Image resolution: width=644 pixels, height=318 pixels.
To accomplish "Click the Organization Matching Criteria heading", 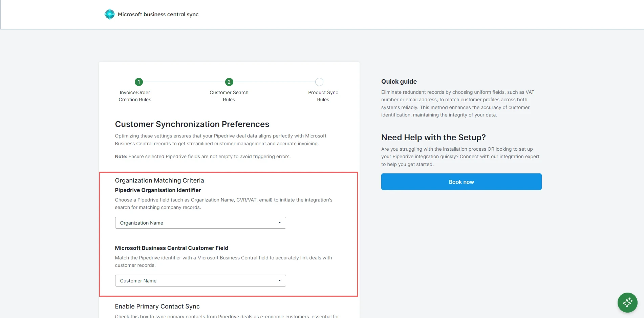I will pos(159,181).
